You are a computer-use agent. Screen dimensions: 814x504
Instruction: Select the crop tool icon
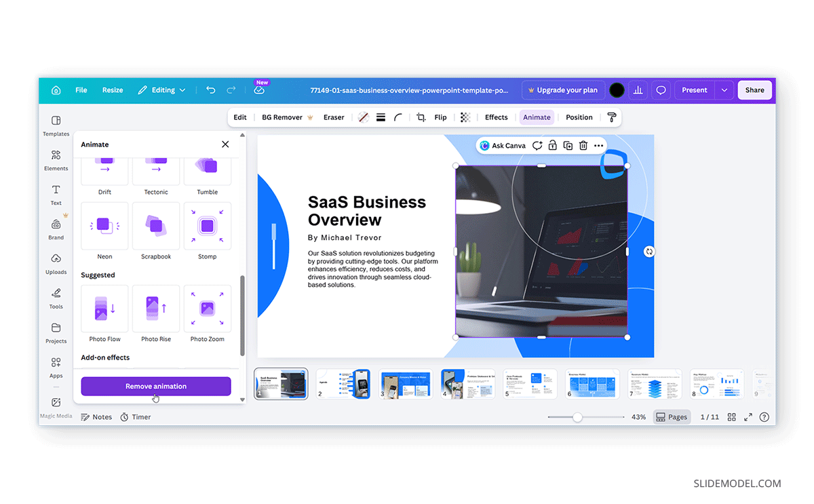pos(421,117)
